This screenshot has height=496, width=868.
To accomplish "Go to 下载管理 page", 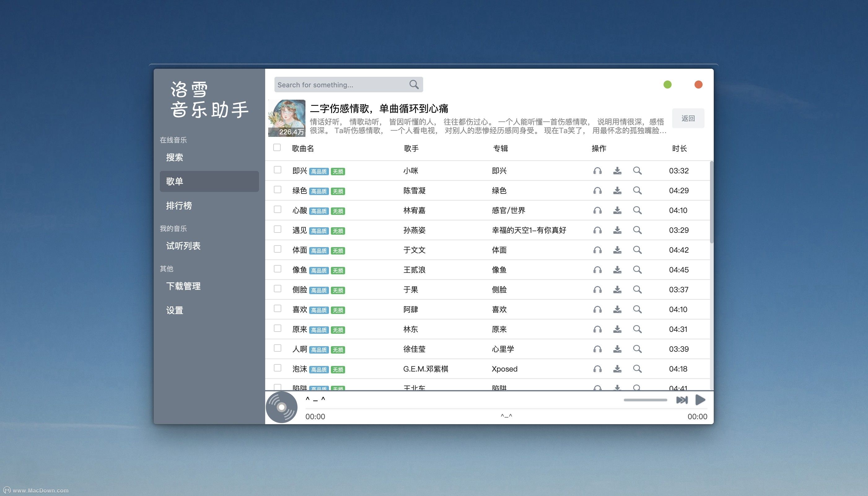I will [183, 286].
